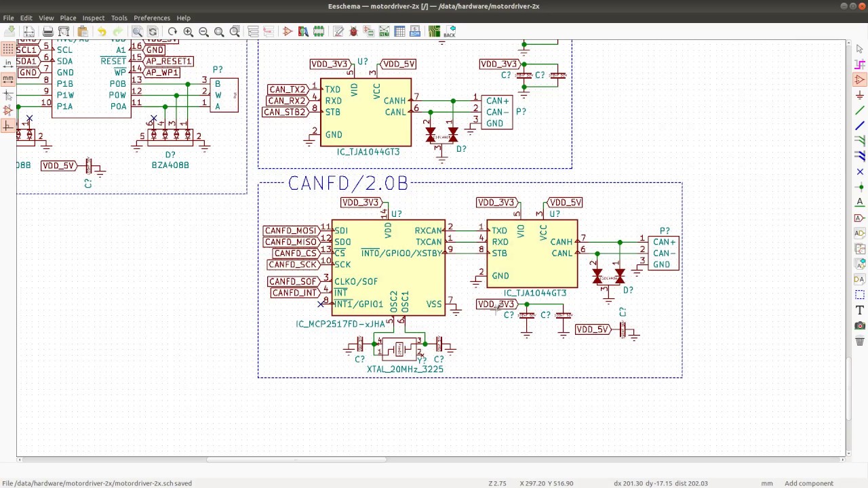The image size is (868, 488).
Task: Toggle hidden pins display
Action: point(8,110)
